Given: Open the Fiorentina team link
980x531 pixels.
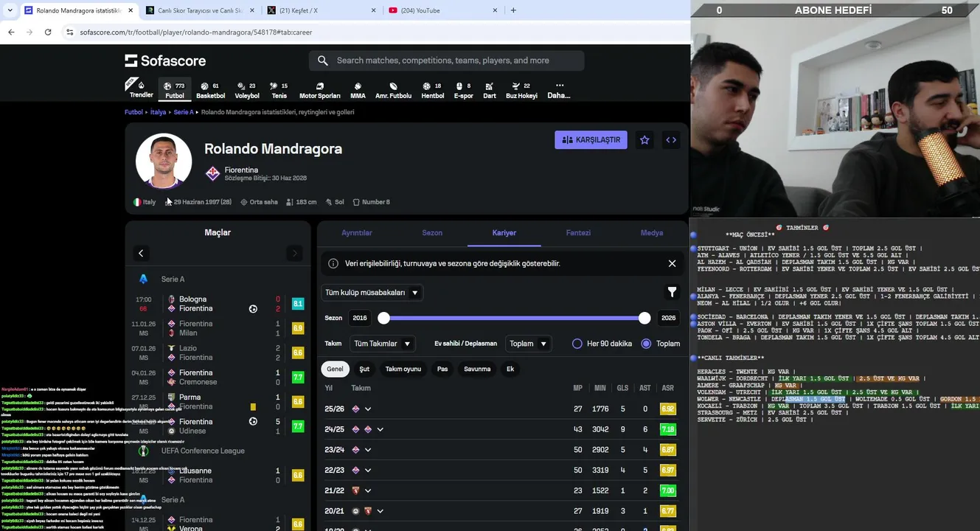Looking at the screenshot, I should point(241,170).
